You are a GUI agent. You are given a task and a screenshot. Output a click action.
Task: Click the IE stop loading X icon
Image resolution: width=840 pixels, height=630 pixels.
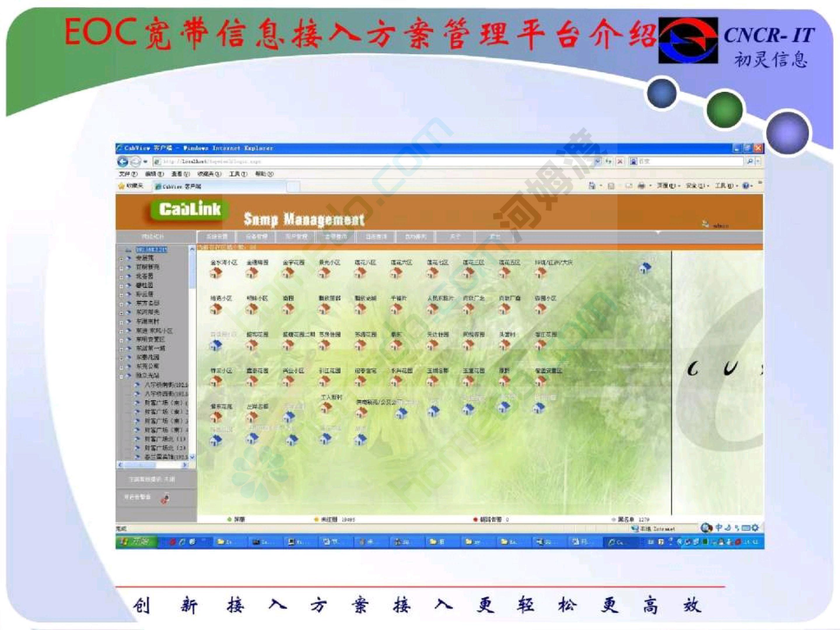(620, 161)
